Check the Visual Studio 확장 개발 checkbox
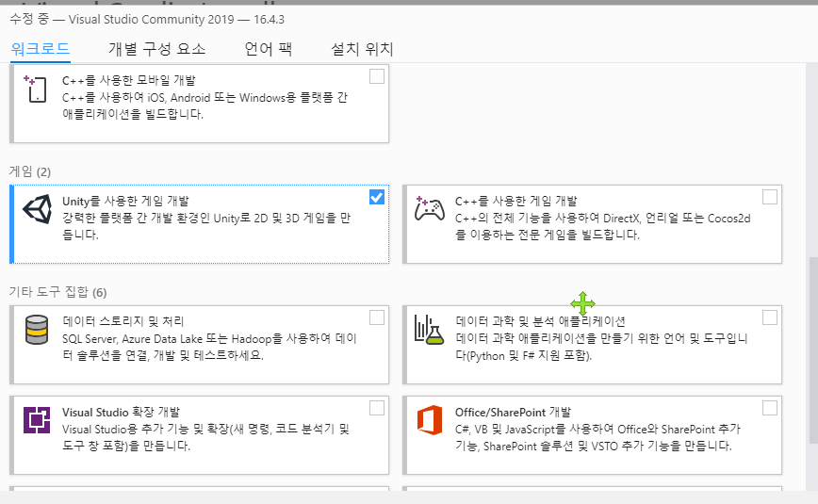 pyautogui.click(x=377, y=408)
